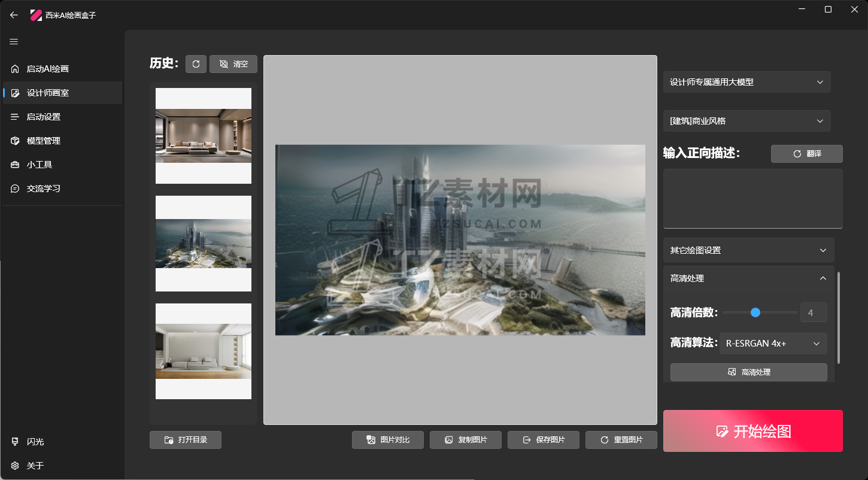This screenshot has height=480, width=868.
Task: Expand the 设计师专属通用大模型 model dropdown
Action: 746,82
